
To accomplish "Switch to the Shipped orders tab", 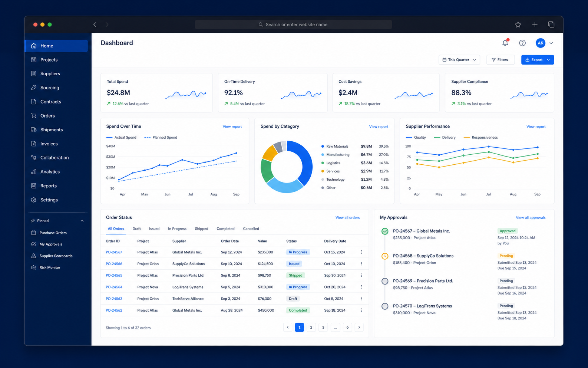I will [x=202, y=229].
